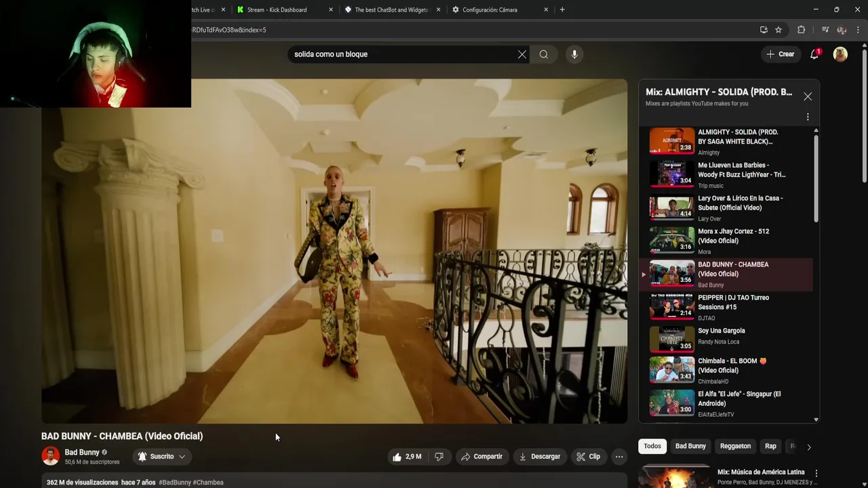Bookmark this page with the star
The height and width of the screenshot is (488, 868).
778,30
